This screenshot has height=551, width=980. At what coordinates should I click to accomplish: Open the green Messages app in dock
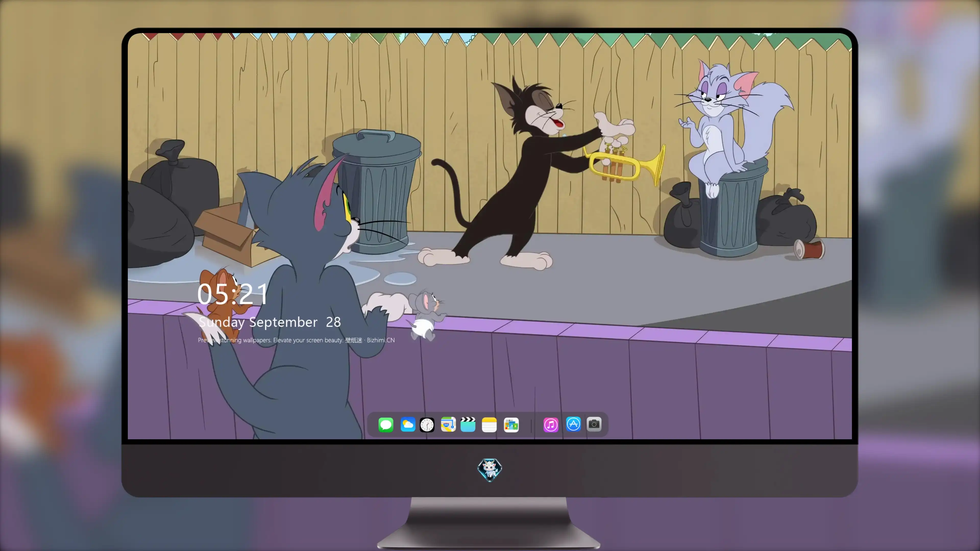[x=386, y=424]
